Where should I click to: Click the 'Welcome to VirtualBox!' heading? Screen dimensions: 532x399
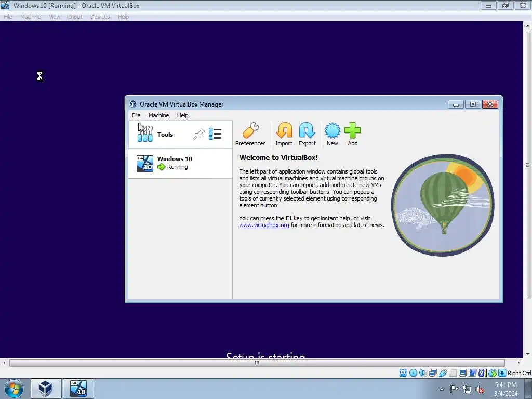click(x=278, y=158)
